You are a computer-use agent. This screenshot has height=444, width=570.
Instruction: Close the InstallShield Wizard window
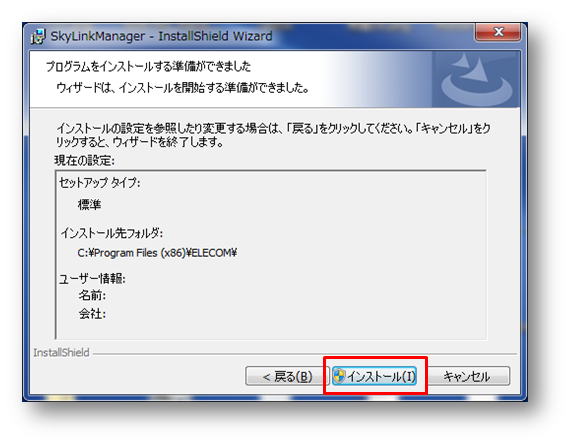[x=498, y=32]
